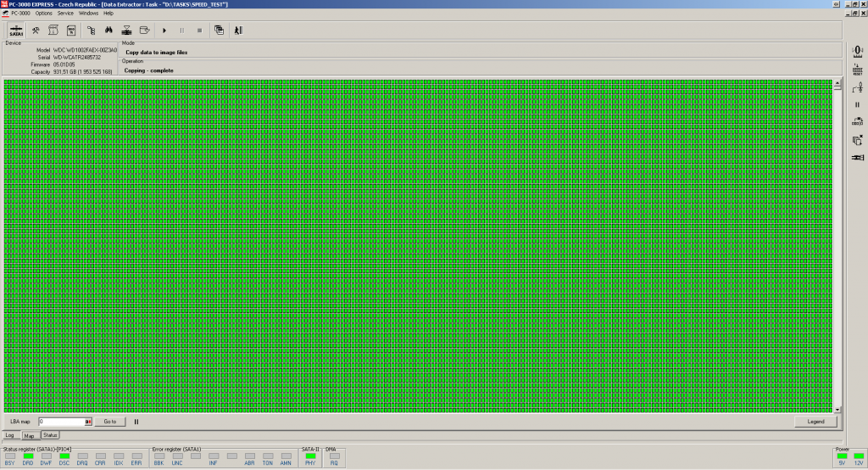Click the exit running-man icon
The height and width of the screenshot is (470, 868).
point(238,31)
